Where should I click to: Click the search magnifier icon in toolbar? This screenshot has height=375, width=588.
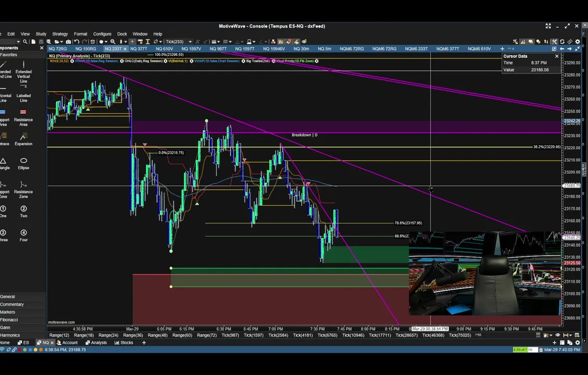[x=25, y=42]
